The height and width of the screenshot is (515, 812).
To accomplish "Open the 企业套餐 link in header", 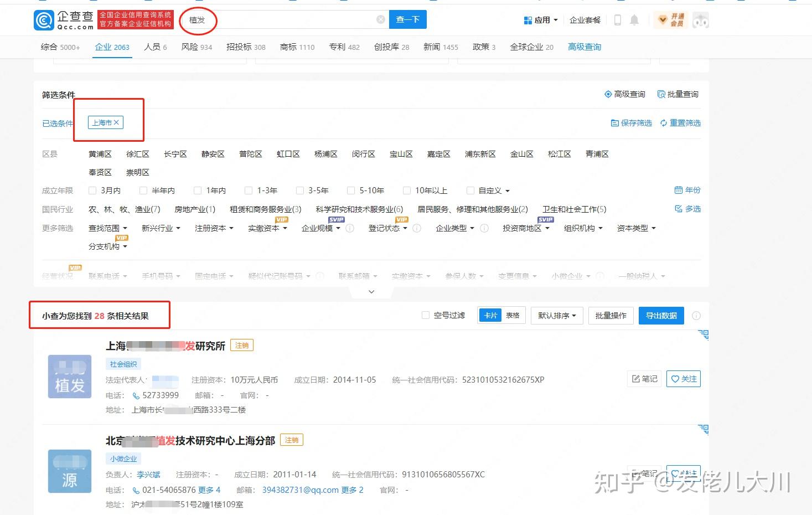I will 585,20.
